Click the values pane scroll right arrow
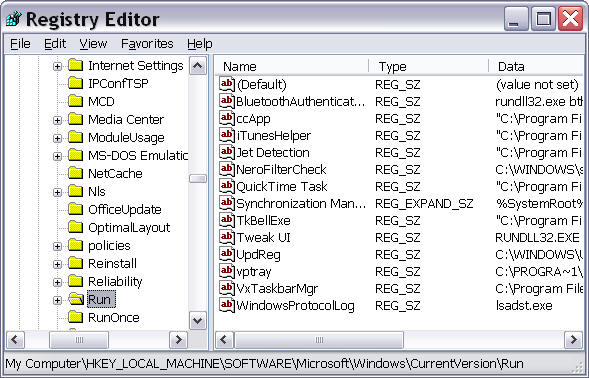The height and width of the screenshot is (378, 589). pyautogui.click(x=574, y=340)
